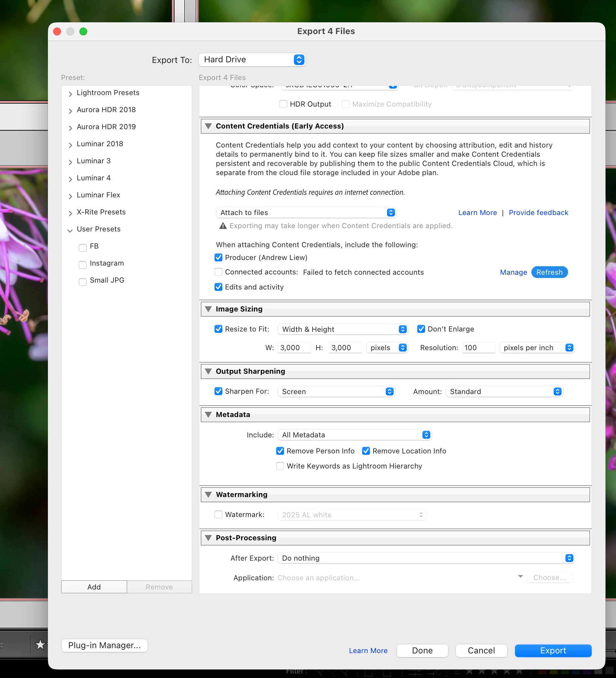Enable the Watermark checkbox
This screenshot has height=678, width=616.
pos(218,514)
